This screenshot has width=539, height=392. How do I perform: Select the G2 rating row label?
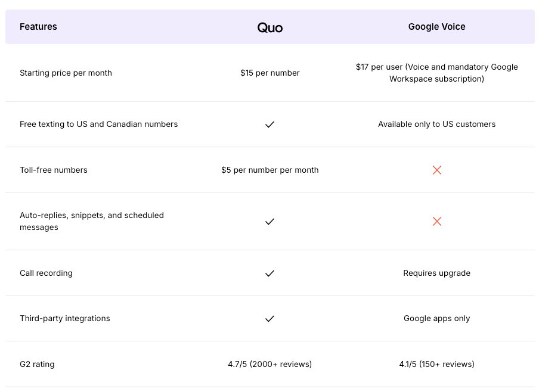37,365
